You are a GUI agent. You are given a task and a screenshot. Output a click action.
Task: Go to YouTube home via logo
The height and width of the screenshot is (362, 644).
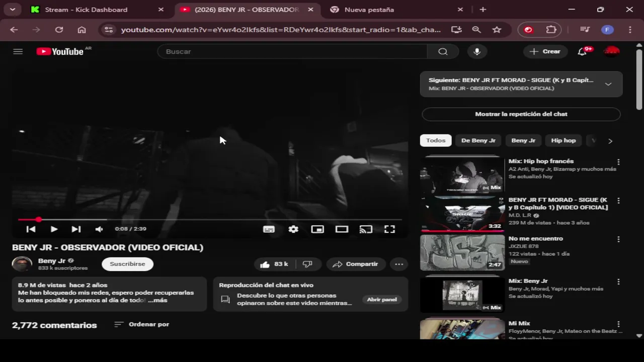point(60,51)
